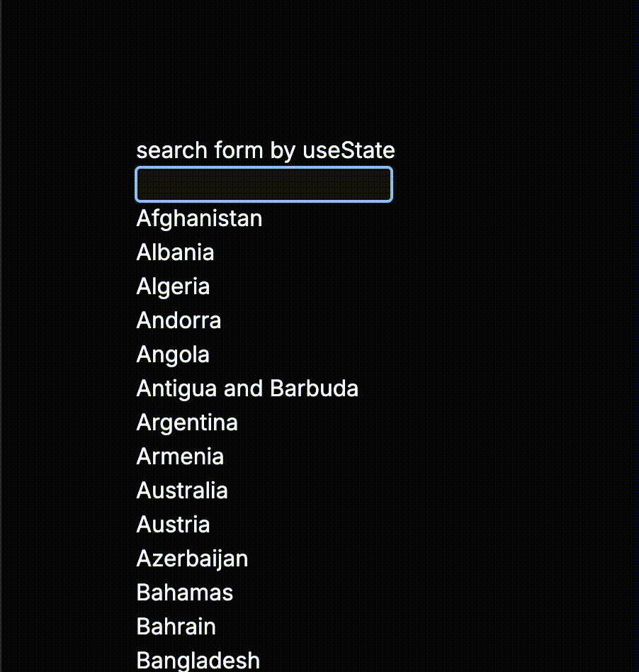Pick the Austria list item

[x=173, y=525]
